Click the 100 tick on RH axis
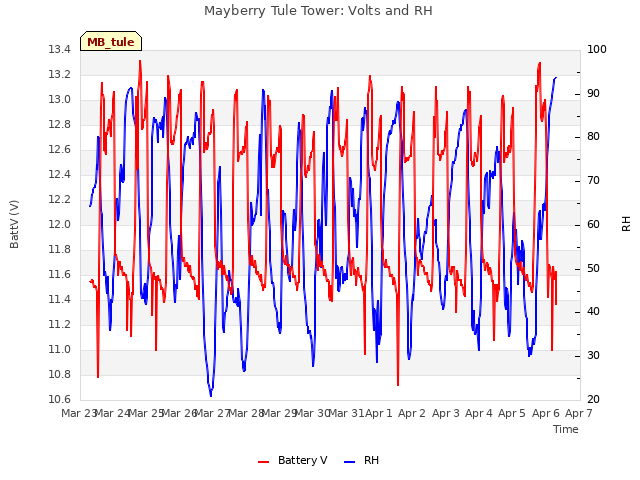Image resolution: width=640 pixels, height=480 pixels. (597, 50)
